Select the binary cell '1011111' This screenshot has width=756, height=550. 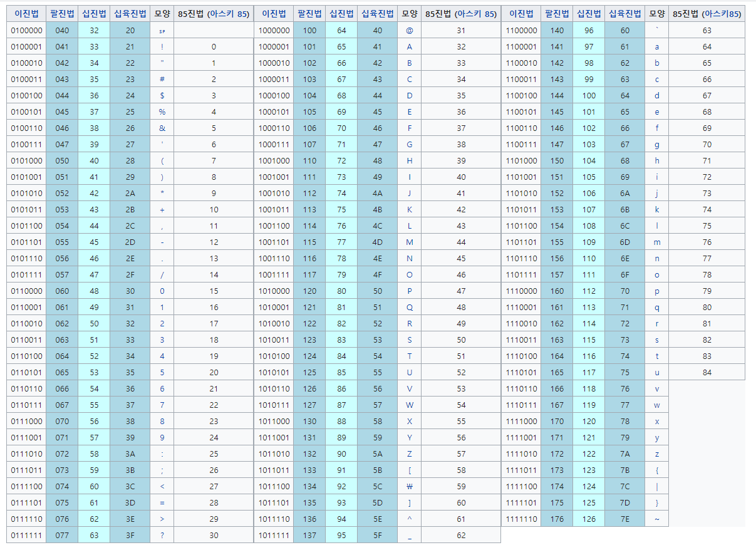pos(274,535)
